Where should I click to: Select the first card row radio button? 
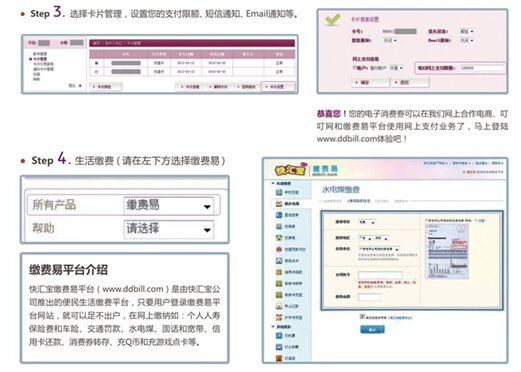(97, 63)
